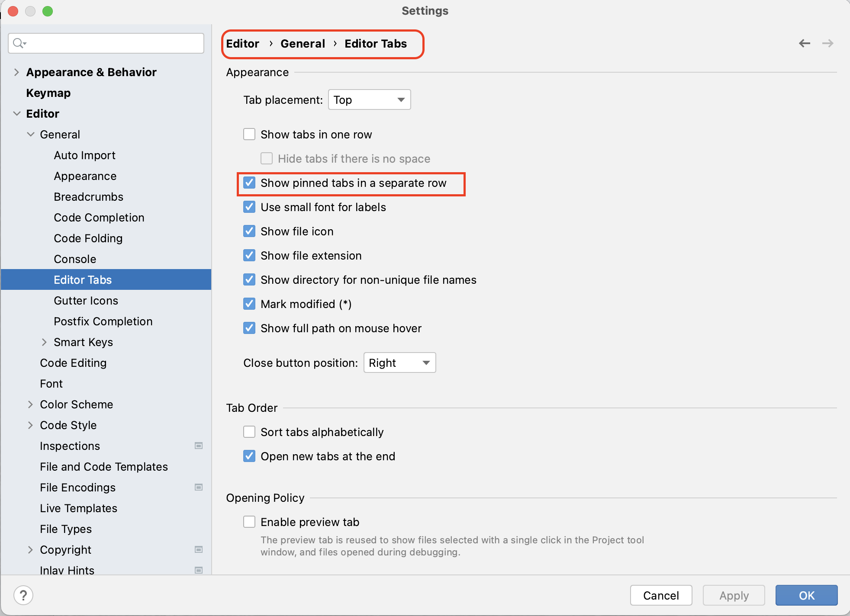Click the project-level icon next to File Encodings

pos(199,487)
